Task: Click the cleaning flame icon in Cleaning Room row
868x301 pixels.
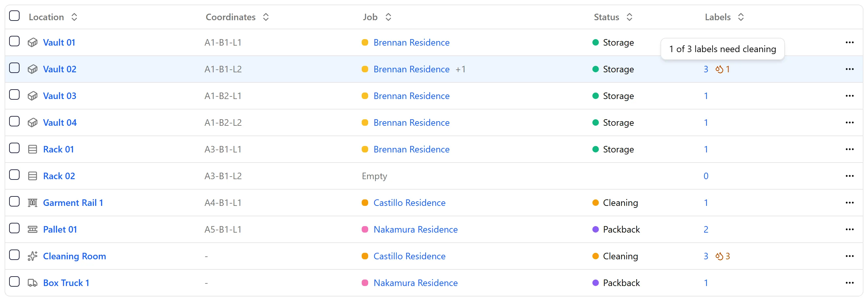Action: [x=719, y=256]
